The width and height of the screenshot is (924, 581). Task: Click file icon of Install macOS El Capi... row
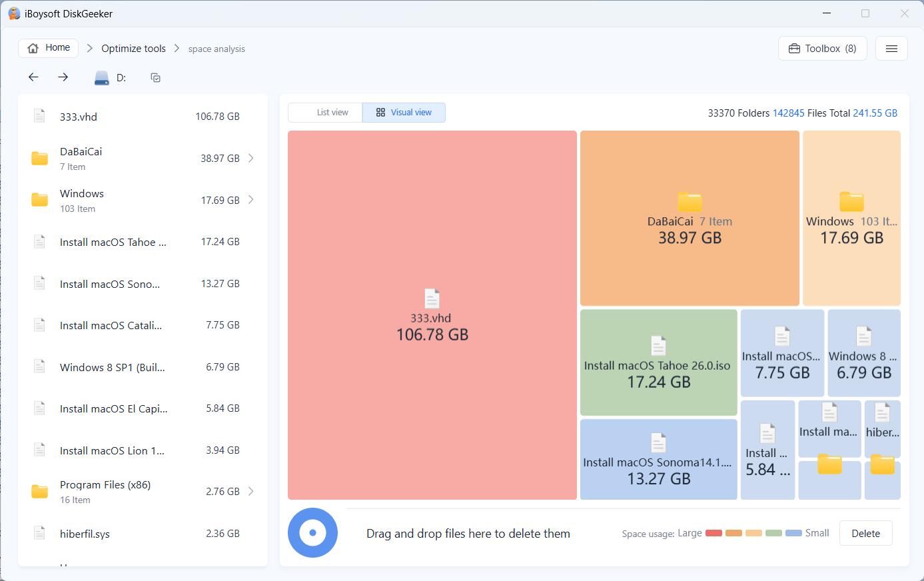(40, 408)
